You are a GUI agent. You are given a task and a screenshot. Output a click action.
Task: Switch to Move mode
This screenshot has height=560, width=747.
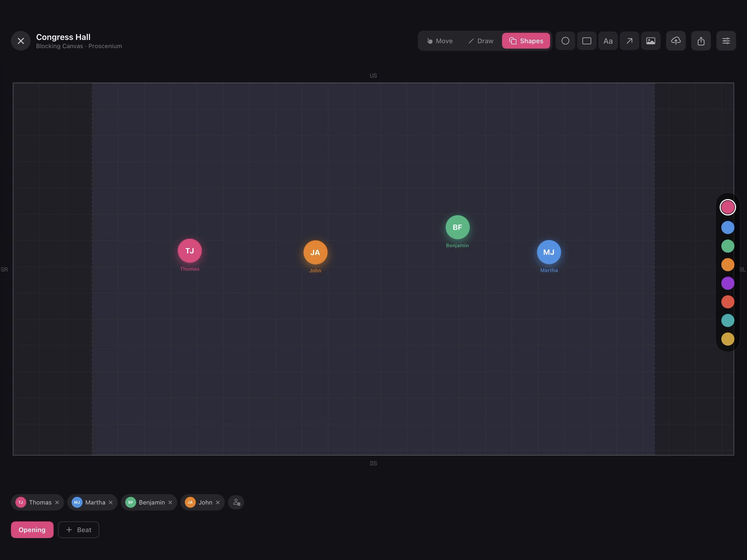pos(440,41)
